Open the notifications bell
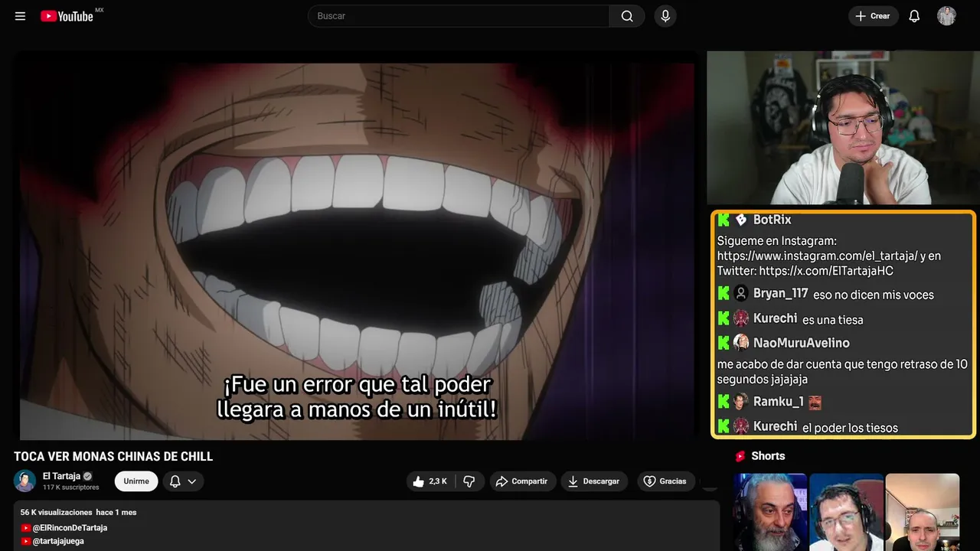The image size is (980, 551). click(x=914, y=16)
